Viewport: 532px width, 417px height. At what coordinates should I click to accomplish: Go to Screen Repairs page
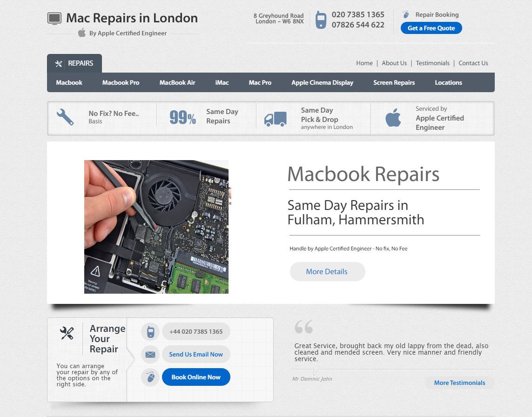pos(394,82)
